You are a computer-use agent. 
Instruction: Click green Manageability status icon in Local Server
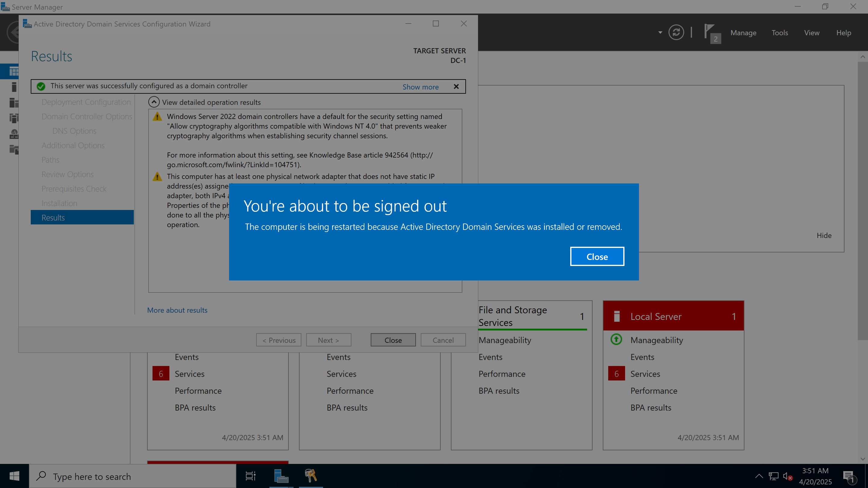(616, 339)
